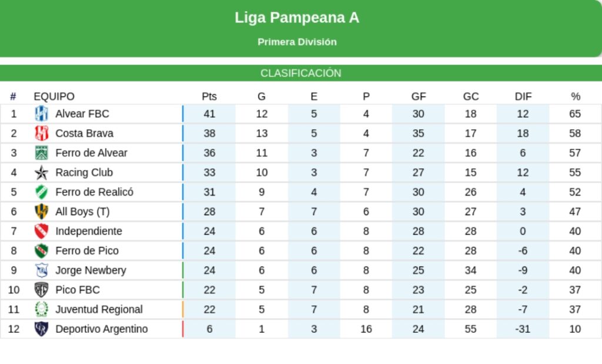The image size is (602, 364).
Task: Click the Deportivo Argentino crest icon
Action: point(42,329)
